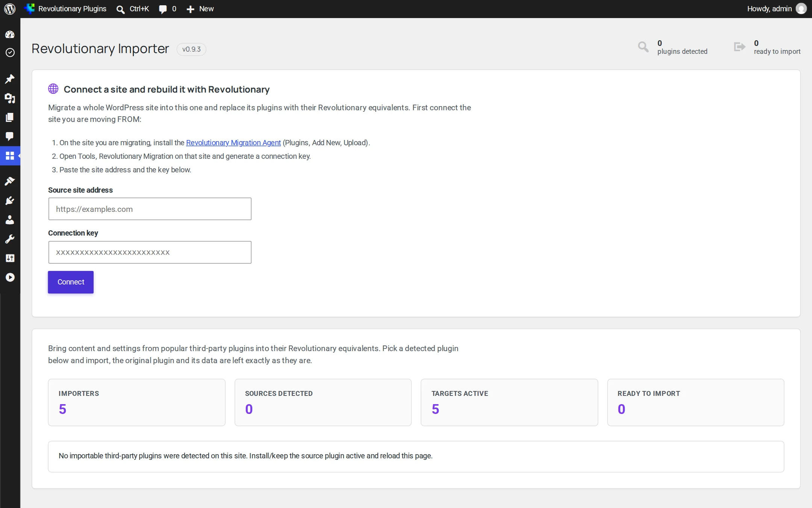
Task: Click the 'plugins detected' counter text
Action: [x=682, y=52]
